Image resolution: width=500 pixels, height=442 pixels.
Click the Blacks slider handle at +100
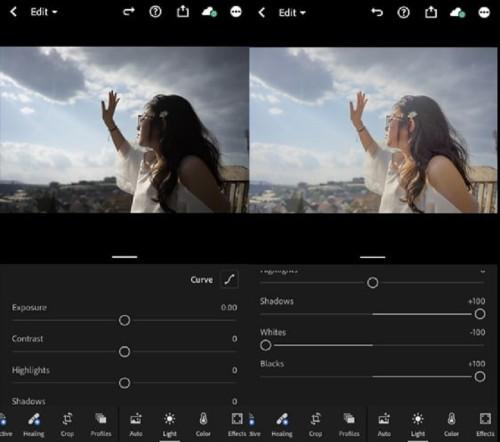(480, 377)
